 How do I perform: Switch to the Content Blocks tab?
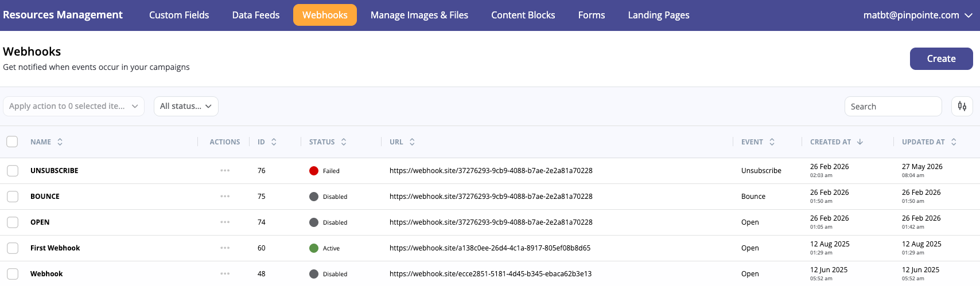(523, 15)
